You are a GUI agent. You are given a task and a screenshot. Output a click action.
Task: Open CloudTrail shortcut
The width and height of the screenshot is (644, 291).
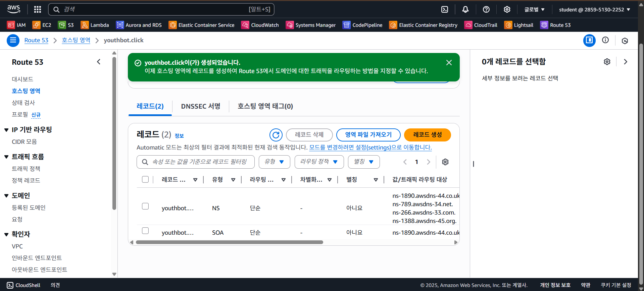[481, 25]
